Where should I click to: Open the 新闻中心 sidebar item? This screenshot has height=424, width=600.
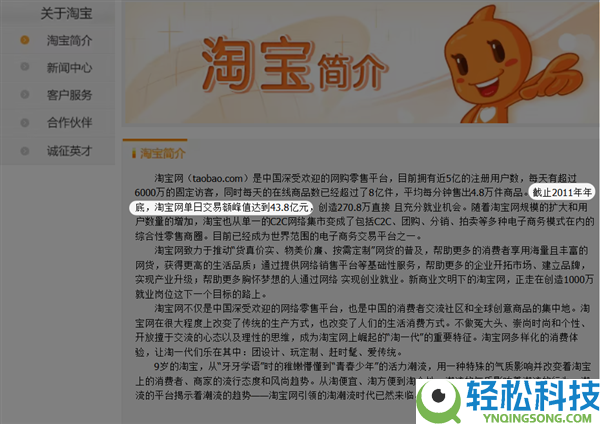(69, 68)
